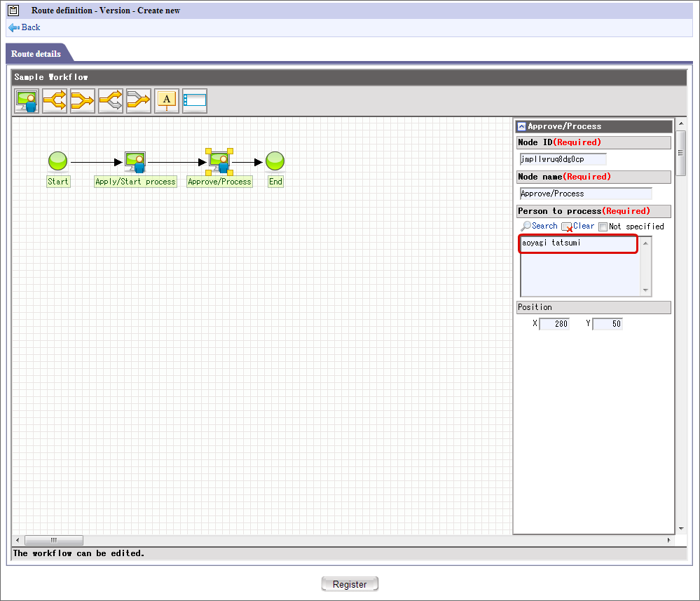Search for a person to process
The height and width of the screenshot is (601, 700).
[x=544, y=226]
